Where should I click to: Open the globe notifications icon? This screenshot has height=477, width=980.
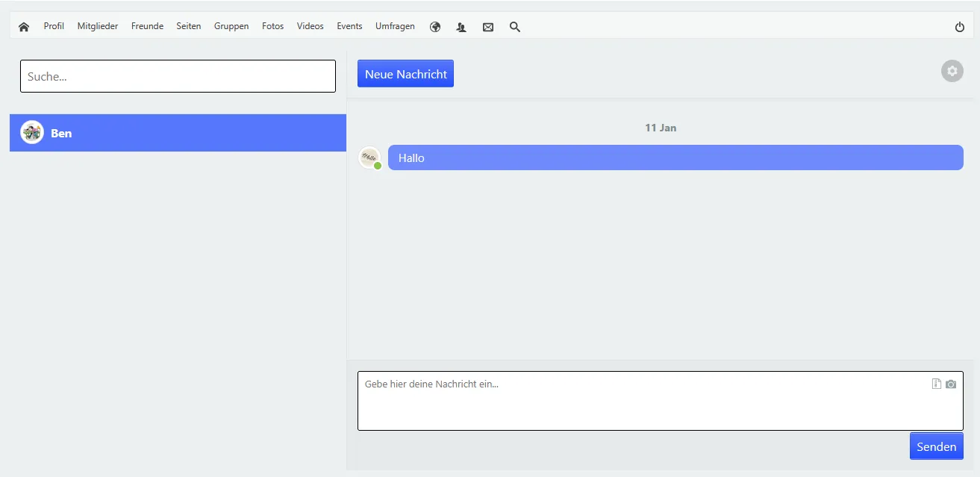[435, 27]
